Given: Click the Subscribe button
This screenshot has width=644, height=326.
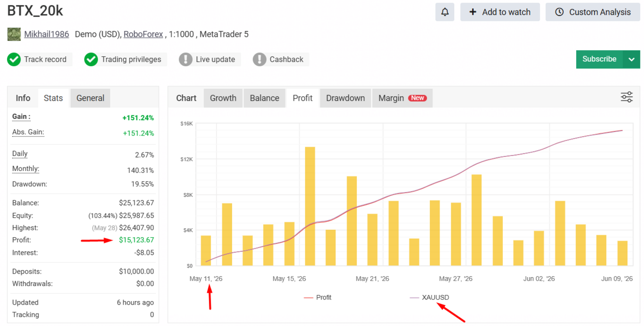Looking at the screenshot, I should click(x=600, y=59).
